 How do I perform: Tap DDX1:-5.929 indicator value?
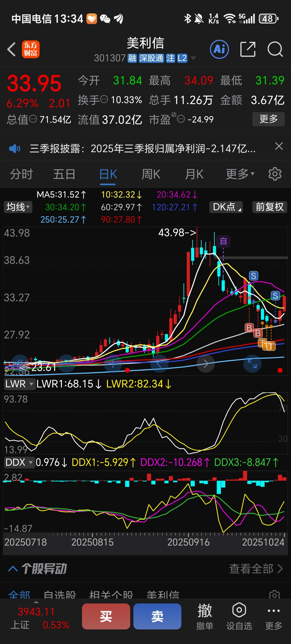(104, 463)
